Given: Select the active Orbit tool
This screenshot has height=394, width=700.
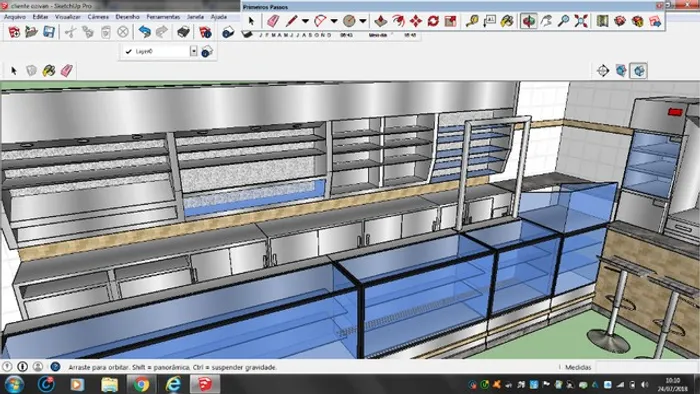Looking at the screenshot, I should [x=529, y=21].
